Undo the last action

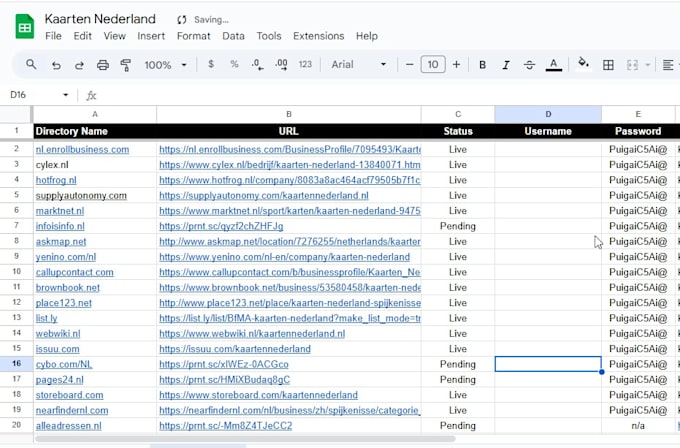pyautogui.click(x=56, y=65)
